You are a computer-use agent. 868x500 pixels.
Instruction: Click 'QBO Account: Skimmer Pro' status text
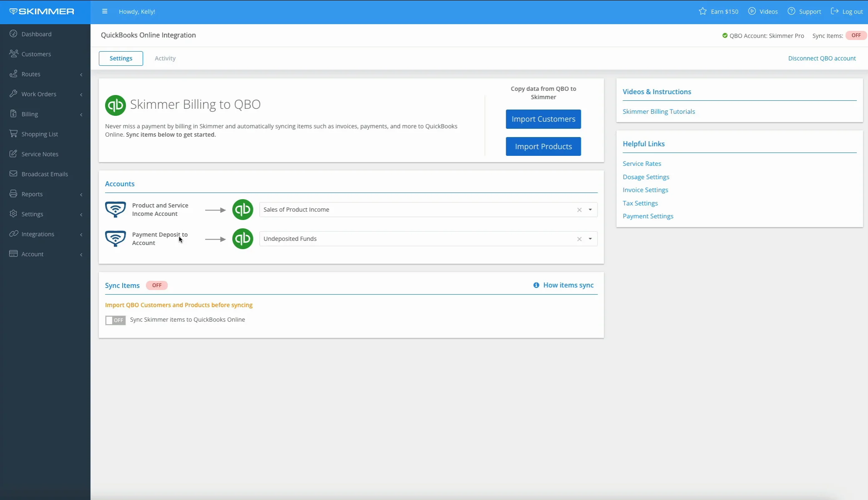pyautogui.click(x=766, y=36)
